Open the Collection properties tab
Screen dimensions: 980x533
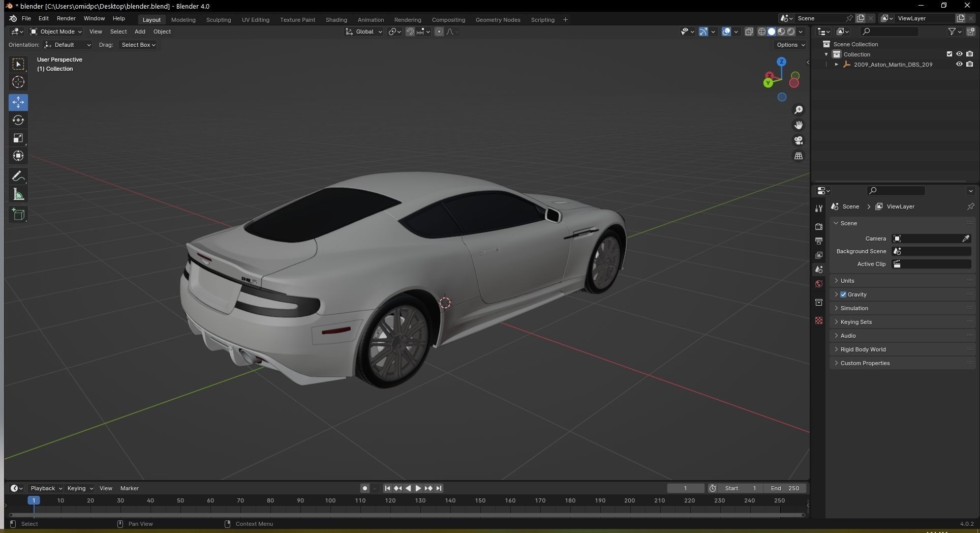coord(819,302)
